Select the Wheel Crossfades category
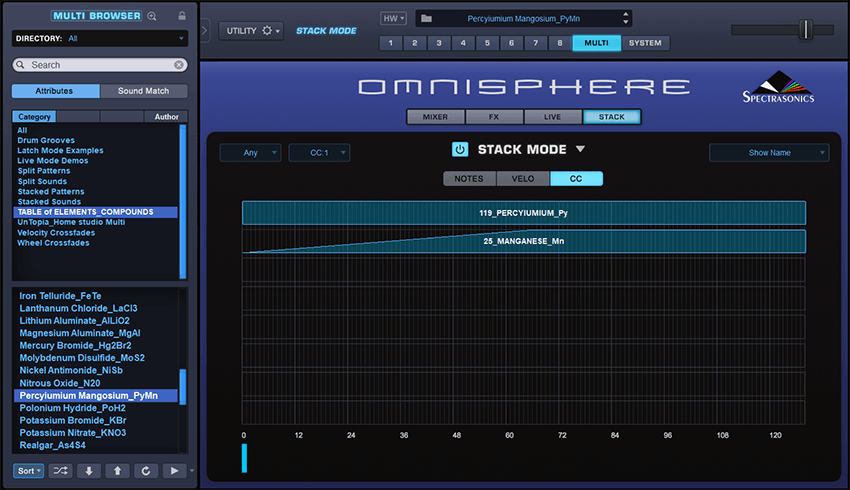The image size is (850, 490). coord(53,243)
